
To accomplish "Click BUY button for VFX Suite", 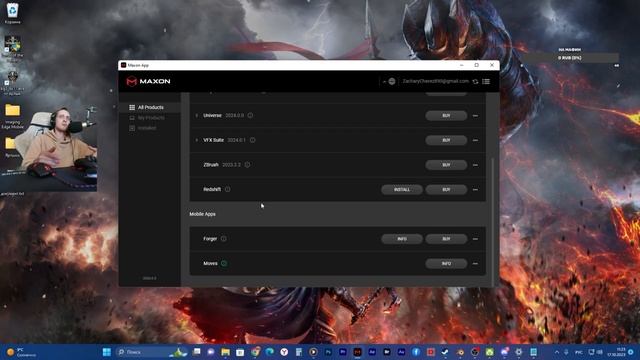I will point(446,140).
